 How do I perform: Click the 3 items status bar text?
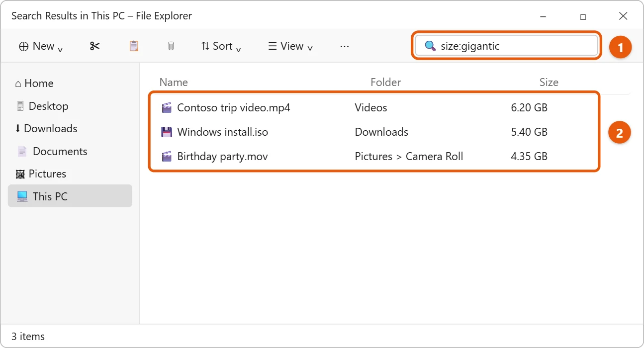tap(28, 337)
